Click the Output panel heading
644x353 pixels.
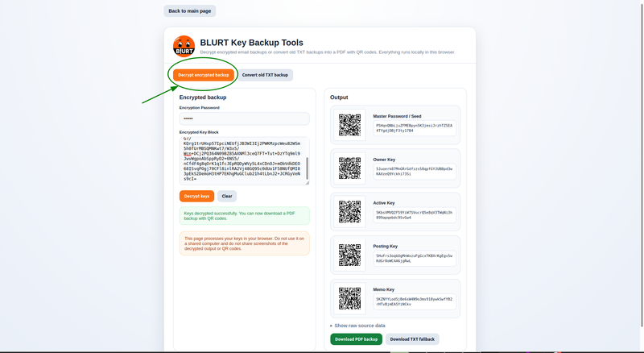coord(339,98)
